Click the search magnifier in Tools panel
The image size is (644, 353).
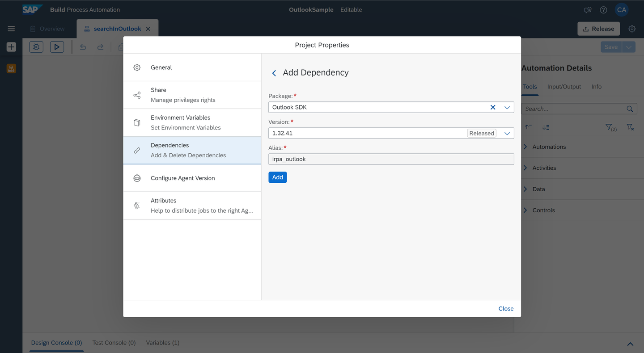[630, 109]
